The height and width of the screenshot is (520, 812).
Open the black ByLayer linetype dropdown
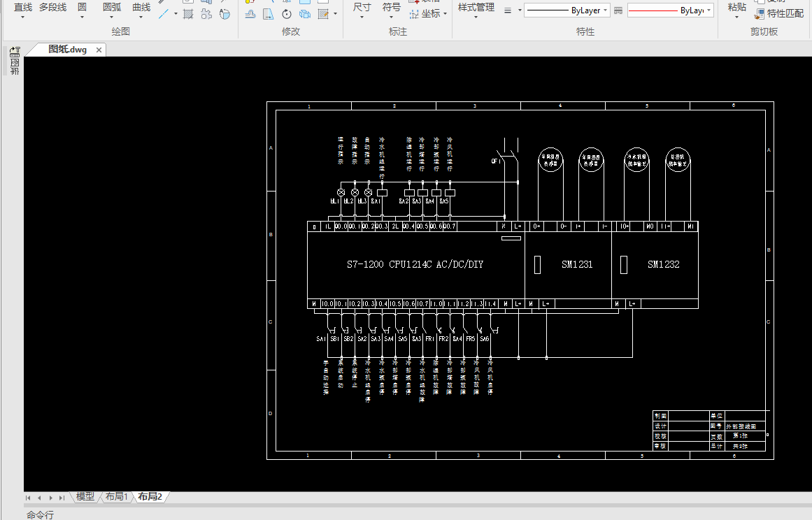[x=567, y=10]
